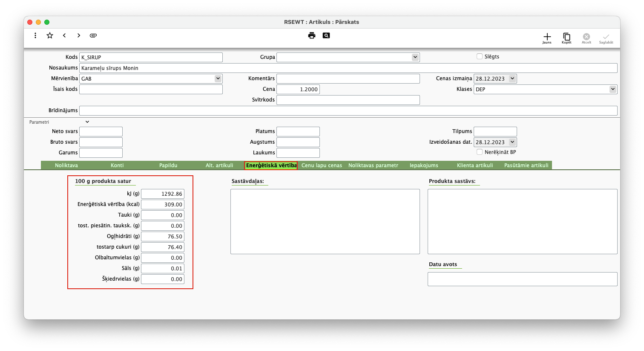
Task: Click the Enerģētiskā vērtība (kcal) field
Action: [x=163, y=204]
